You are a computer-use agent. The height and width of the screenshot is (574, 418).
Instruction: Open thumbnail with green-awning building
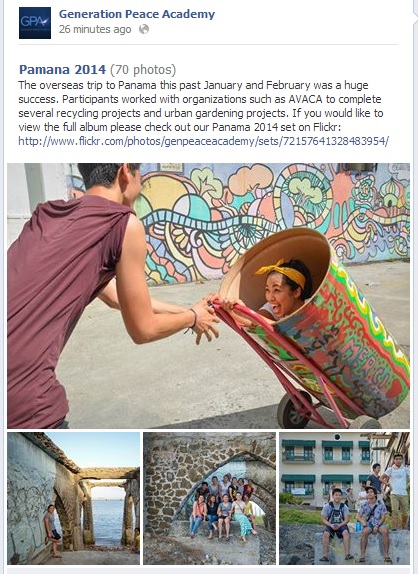point(344,498)
